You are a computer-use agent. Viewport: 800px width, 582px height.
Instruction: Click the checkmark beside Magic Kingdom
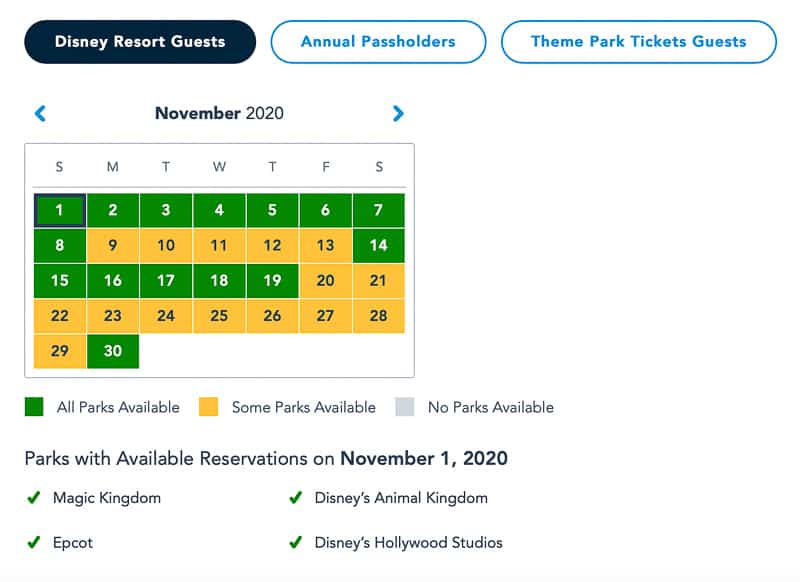[33, 498]
